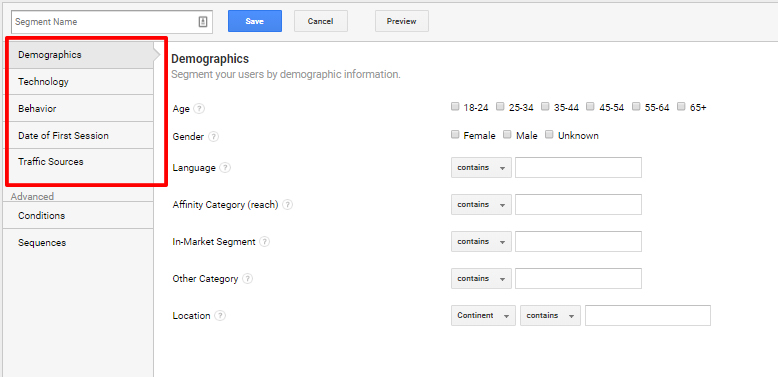Open the Location contains dropdown
Image resolution: width=778 pixels, height=377 pixels.
coord(550,315)
